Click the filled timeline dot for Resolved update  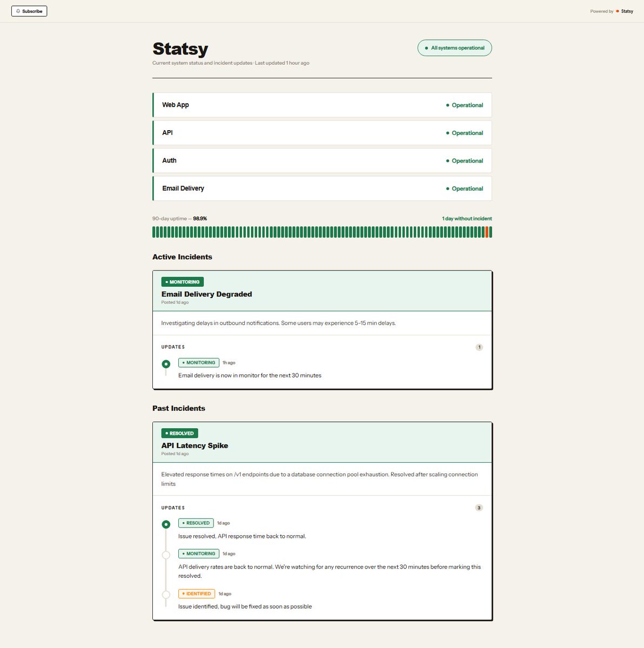166,524
